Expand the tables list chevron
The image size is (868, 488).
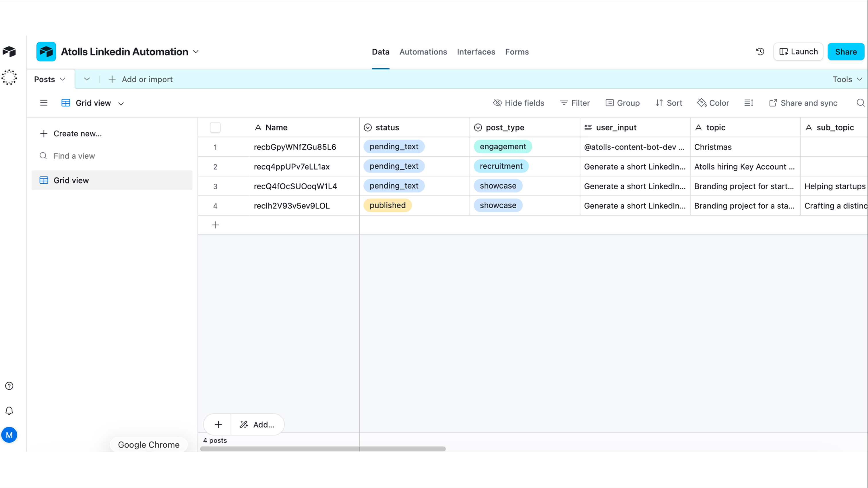[x=87, y=79]
